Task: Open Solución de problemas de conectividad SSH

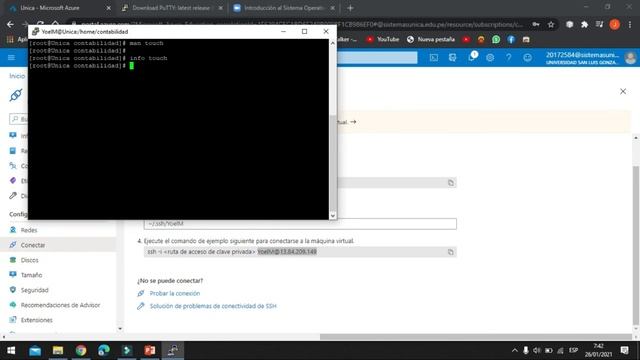Action: [213, 306]
